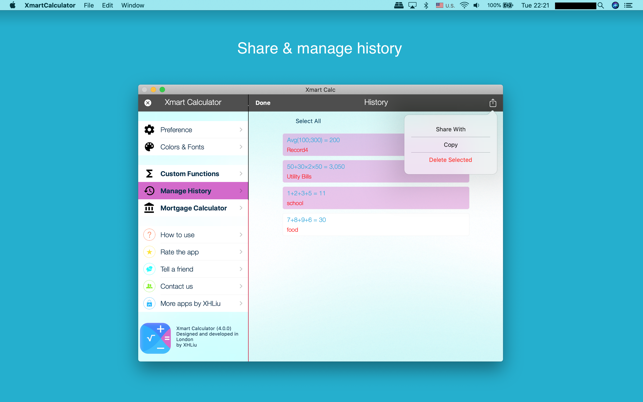This screenshot has height=402, width=643.
Task: Open the XmartCalculator app menu
Action: (50, 5)
